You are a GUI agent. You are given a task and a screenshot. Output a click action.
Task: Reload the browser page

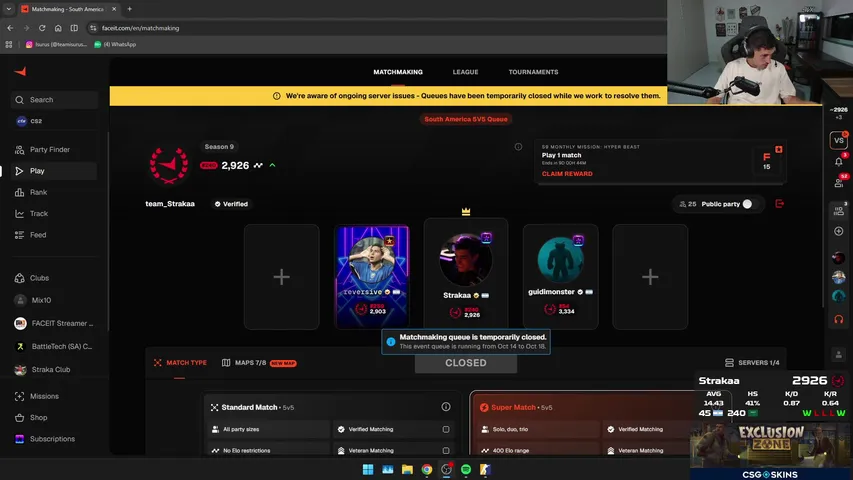pos(42,28)
